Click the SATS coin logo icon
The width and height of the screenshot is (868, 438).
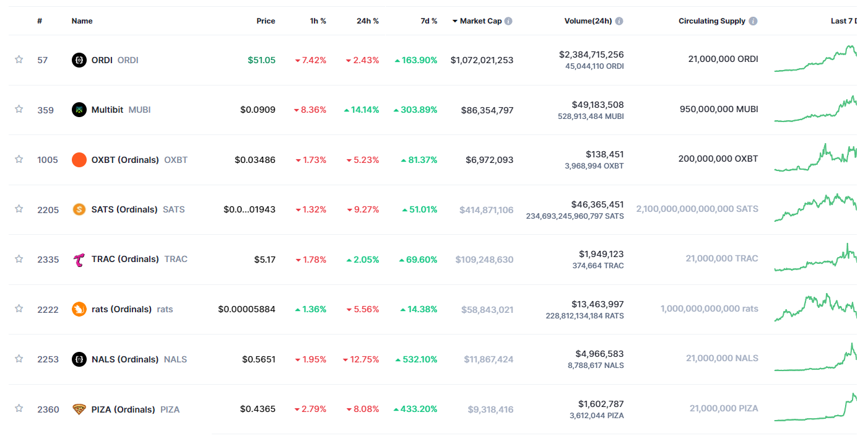click(79, 209)
